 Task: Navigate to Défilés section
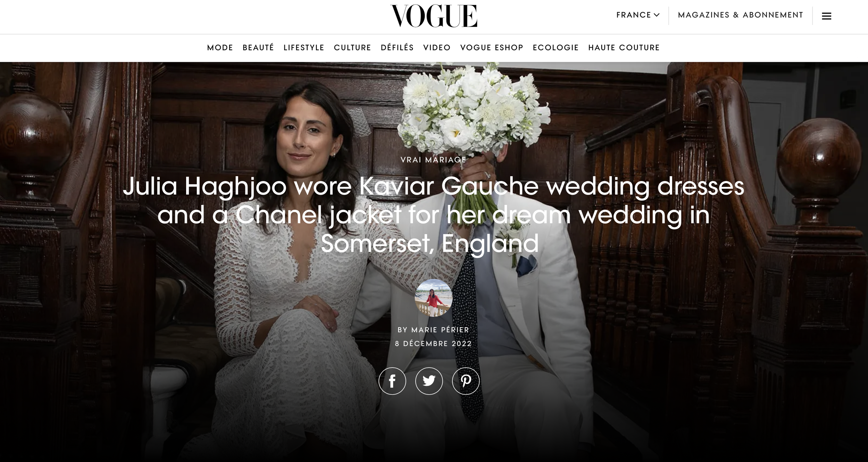pyautogui.click(x=397, y=48)
